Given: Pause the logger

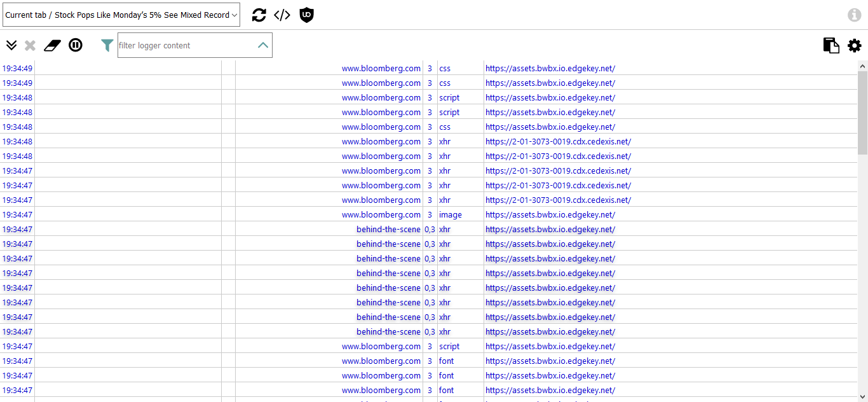Looking at the screenshot, I should [76, 45].
